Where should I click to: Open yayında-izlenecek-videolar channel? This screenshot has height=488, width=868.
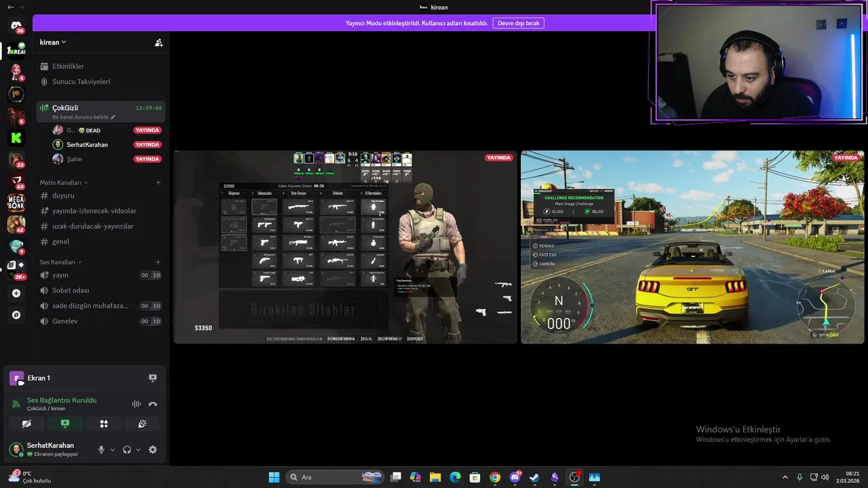pyautogui.click(x=100, y=211)
